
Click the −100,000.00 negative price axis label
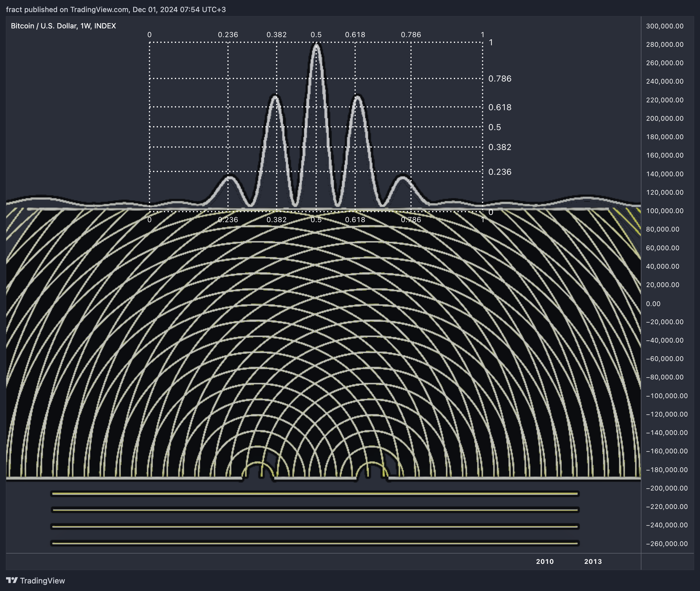coord(667,396)
